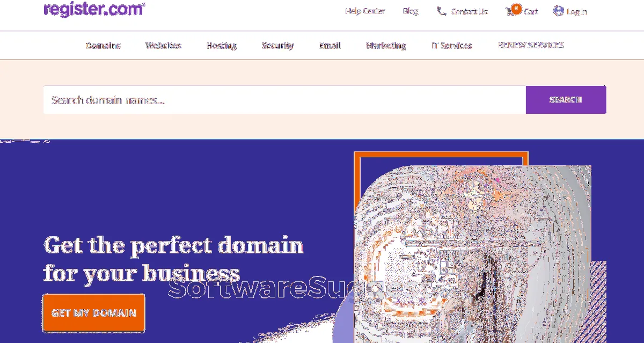
Task: Select Contact Us in the header
Action: pyautogui.click(x=470, y=11)
